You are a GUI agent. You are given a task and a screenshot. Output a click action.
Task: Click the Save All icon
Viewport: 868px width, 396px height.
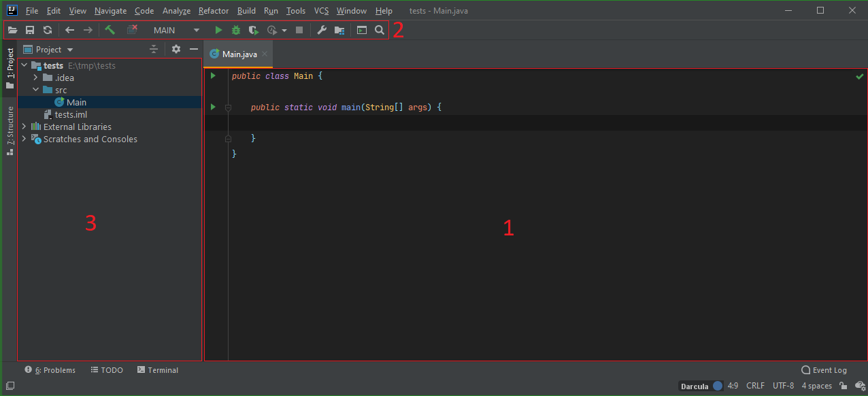click(x=30, y=30)
